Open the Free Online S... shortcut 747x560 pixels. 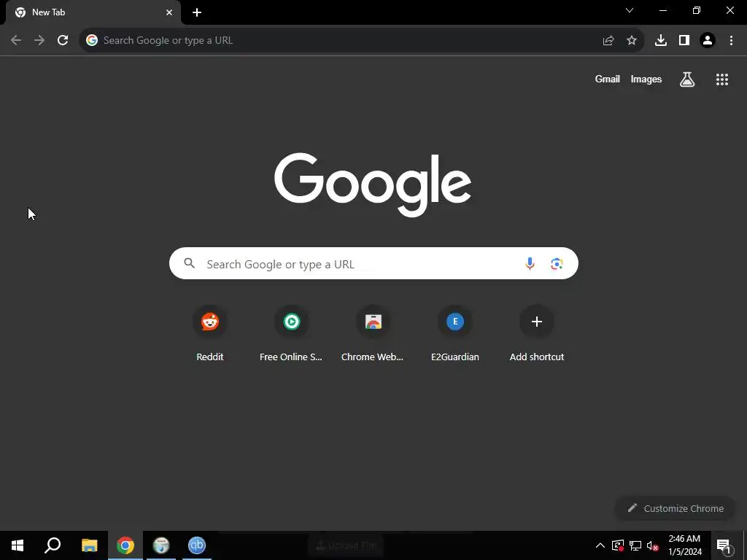291,334
